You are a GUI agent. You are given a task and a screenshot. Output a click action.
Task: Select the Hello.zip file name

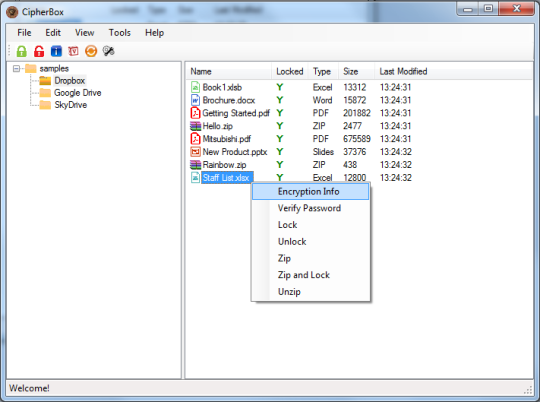pyautogui.click(x=218, y=126)
